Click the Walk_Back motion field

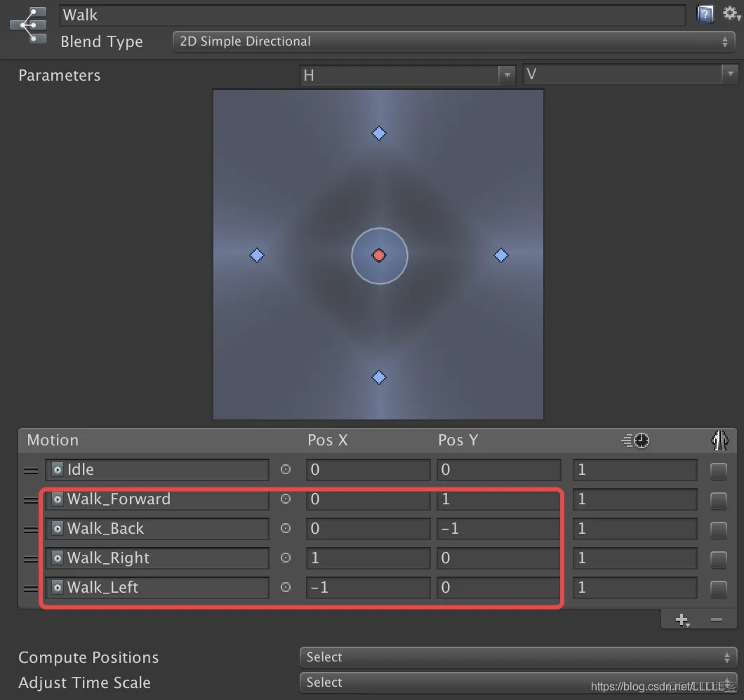click(x=157, y=528)
